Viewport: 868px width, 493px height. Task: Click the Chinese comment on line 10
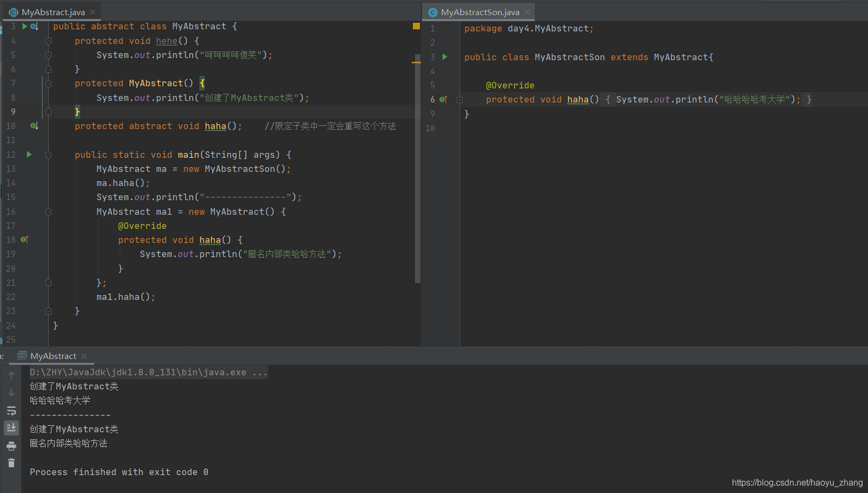click(330, 126)
